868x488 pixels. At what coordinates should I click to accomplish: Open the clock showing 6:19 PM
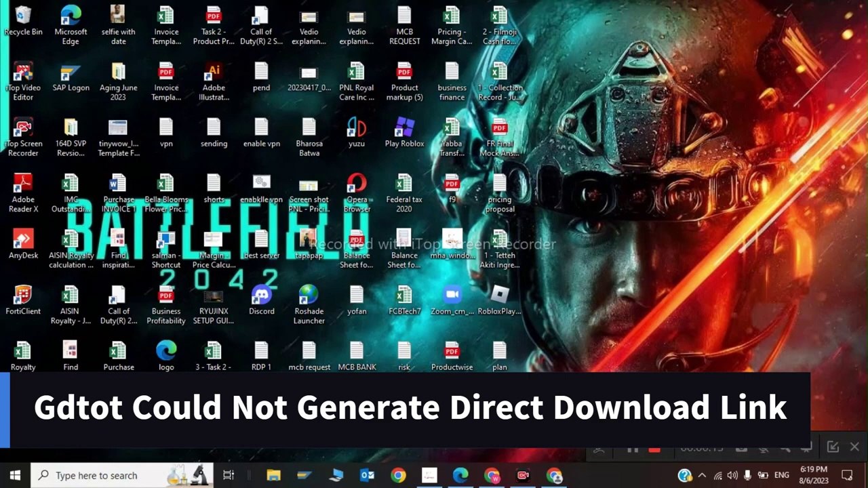pos(814,475)
